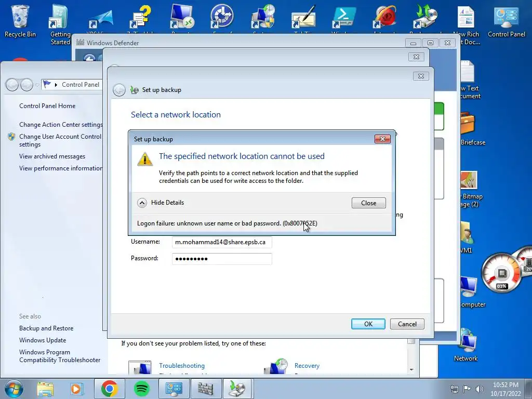Viewport: 532px width, 399px height.
Task: Open the Bitmap Image (2) desktop icon
Action: pyautogui.click(x=471, y=189)
